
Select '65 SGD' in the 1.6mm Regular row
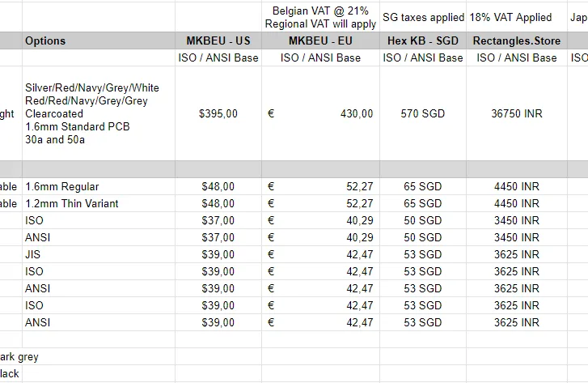pos(423,186)
